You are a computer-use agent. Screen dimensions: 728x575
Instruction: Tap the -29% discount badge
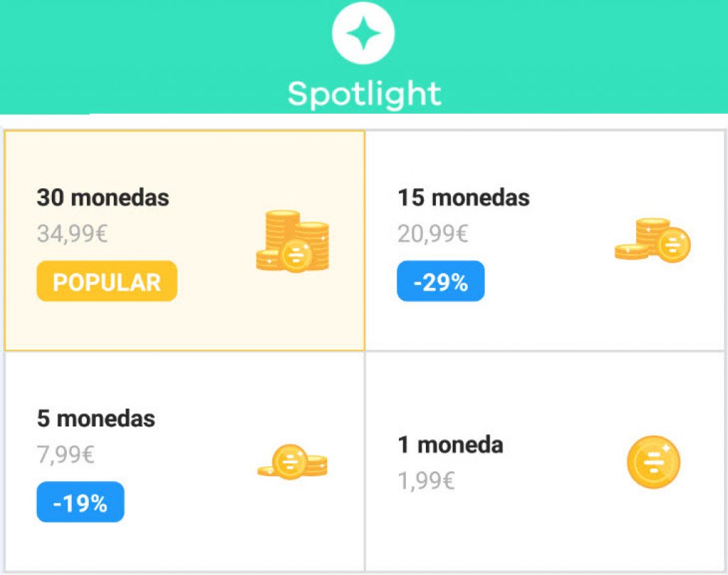click(x=441, y=281)
